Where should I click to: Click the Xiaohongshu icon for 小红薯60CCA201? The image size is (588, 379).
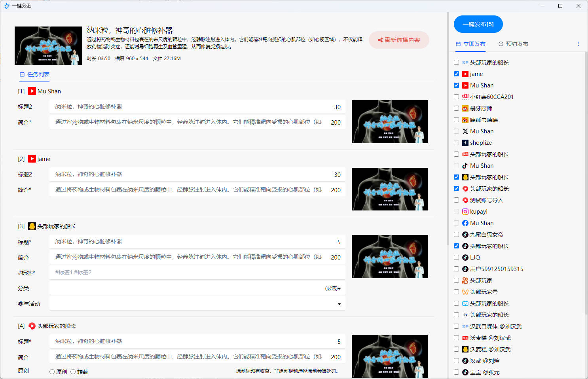click(465, 97)
